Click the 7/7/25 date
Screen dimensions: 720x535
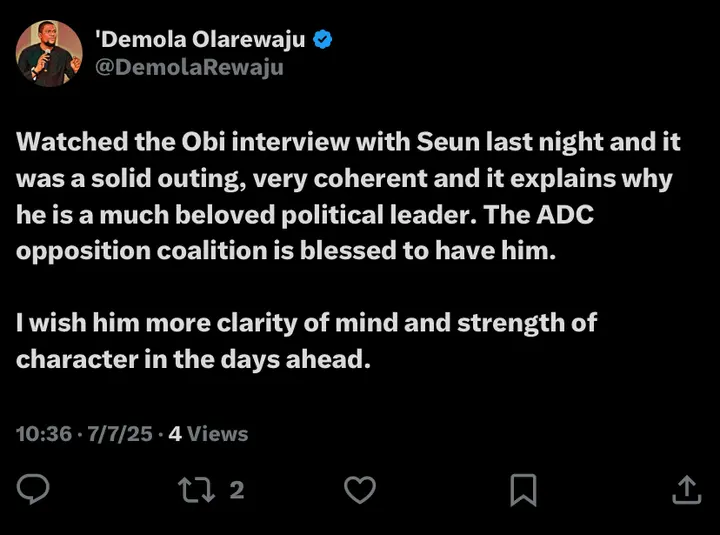[x=119, y=434]
